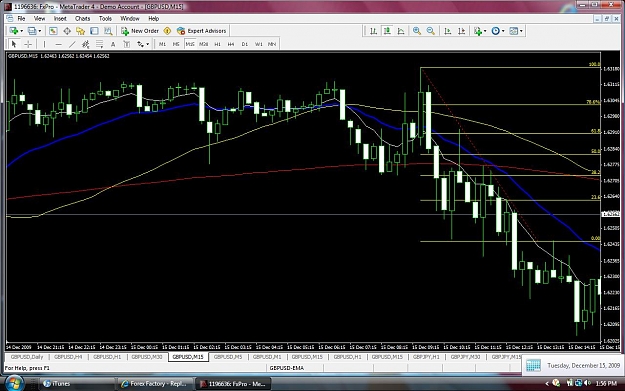Switch to MN timeframe
This screenshot has height=391, width=625.
(x=272, y=44)
